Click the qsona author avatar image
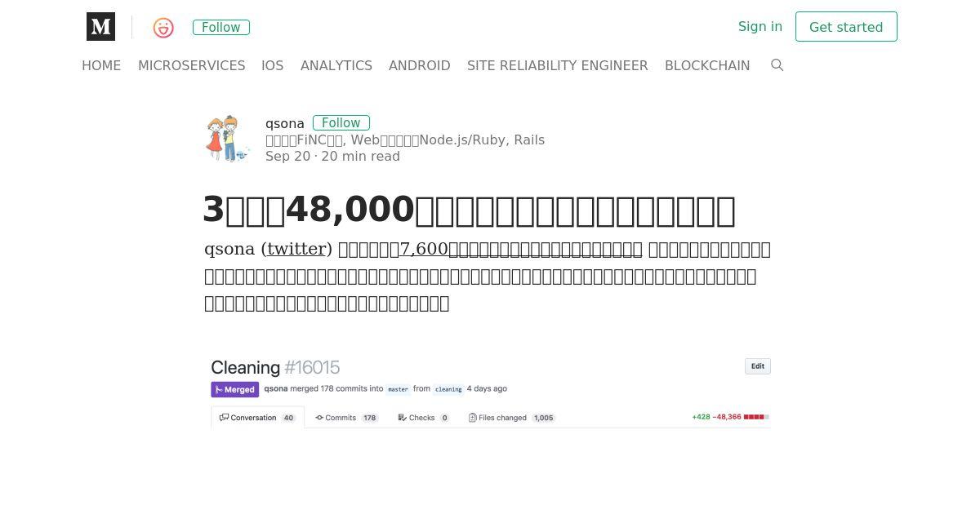 coord(226,139)
